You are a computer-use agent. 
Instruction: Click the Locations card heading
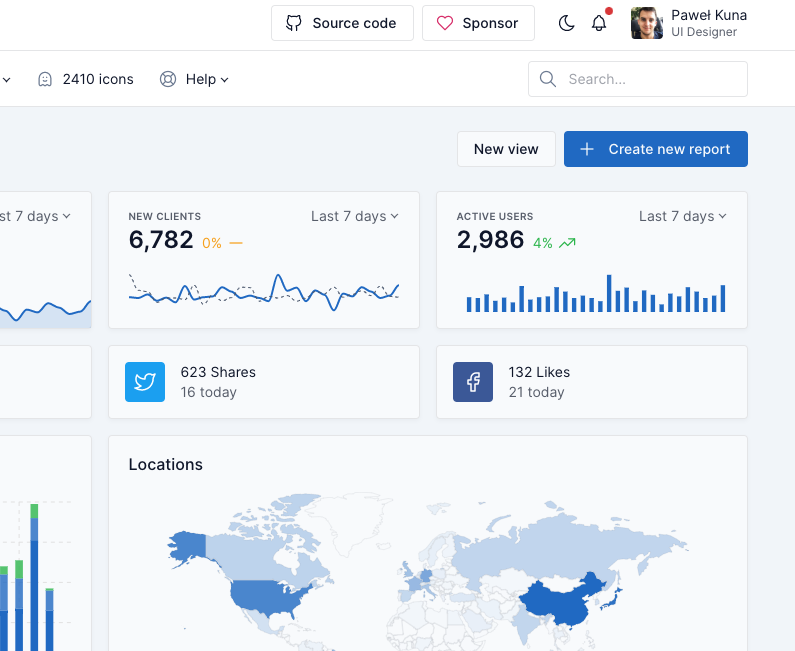(166, 464)
